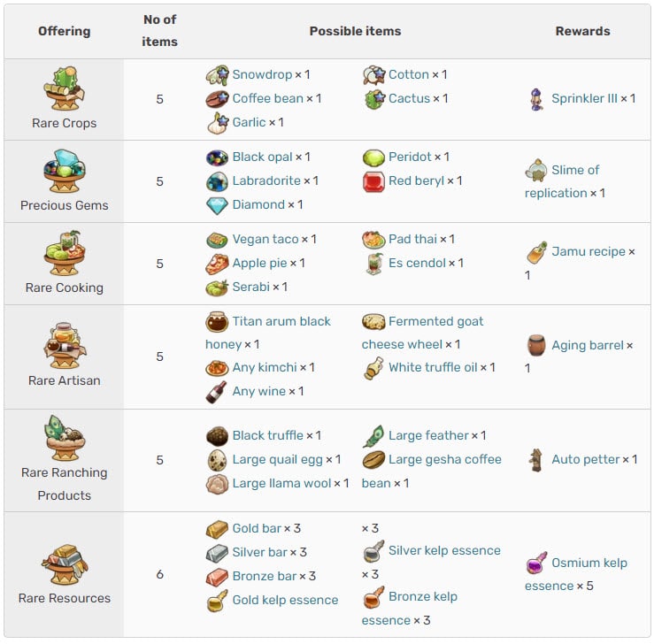The width and height of the screenshot is (654, 644).
Task: Open the Slime of replication link
Action: click(x=561, y=181)
